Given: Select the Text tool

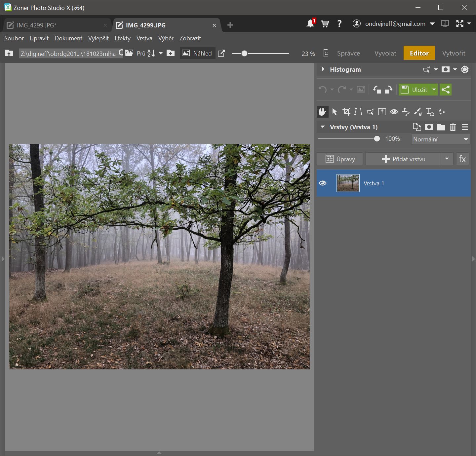Looking at the screenshot, I should pos(430,112).
